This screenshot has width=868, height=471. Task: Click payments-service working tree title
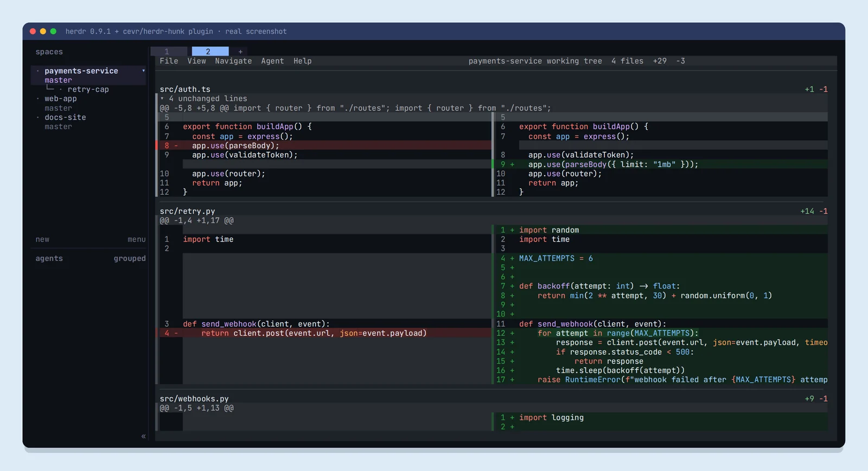[535, 61]
